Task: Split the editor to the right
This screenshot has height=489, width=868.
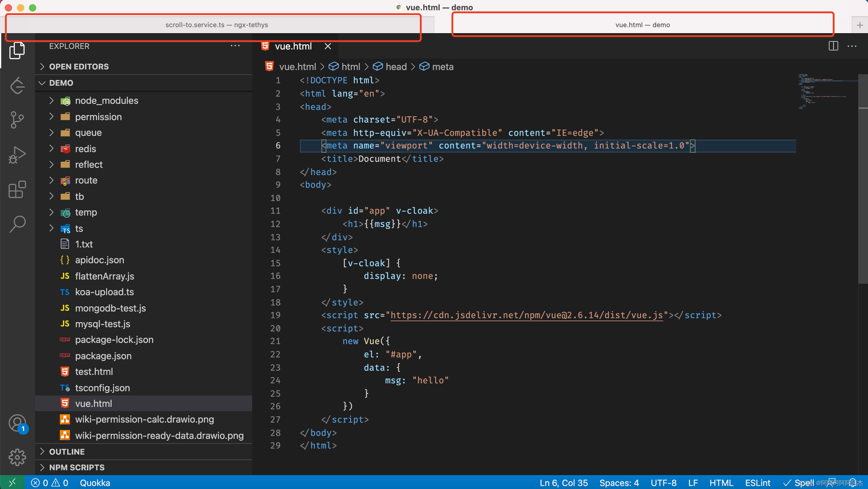Action: click(x=833, y=46)
